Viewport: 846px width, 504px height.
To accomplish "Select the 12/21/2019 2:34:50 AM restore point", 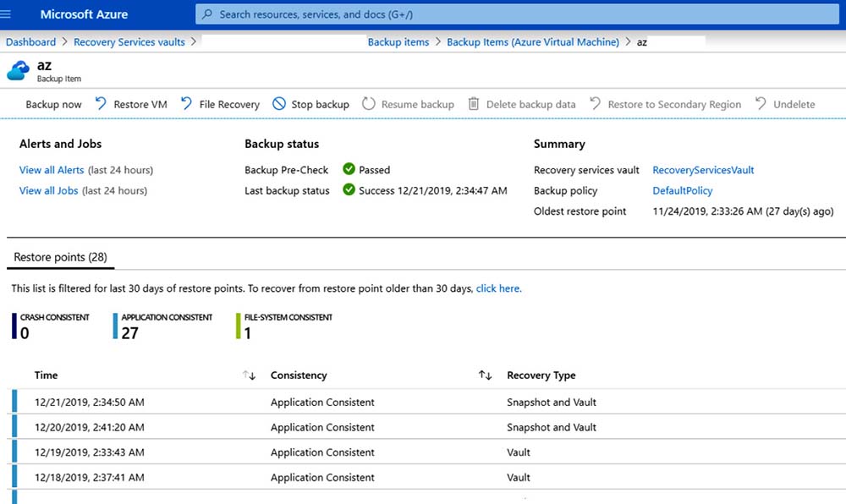I will [90, 403].
